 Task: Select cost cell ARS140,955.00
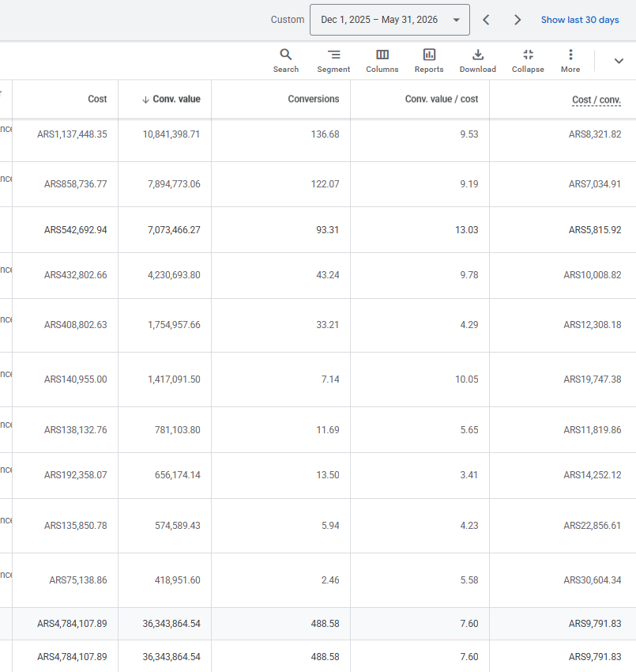pos(75,379)
